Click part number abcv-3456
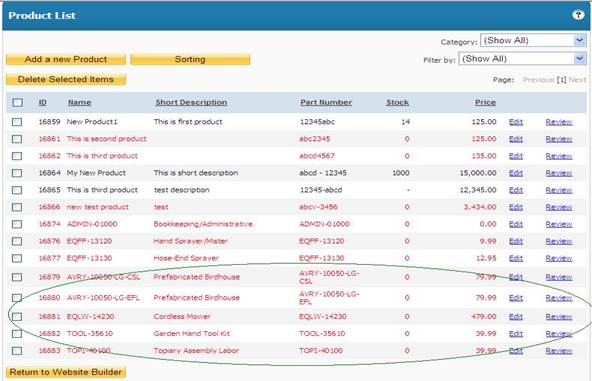The height and width of the screenshot is (381, 592). 318,207
